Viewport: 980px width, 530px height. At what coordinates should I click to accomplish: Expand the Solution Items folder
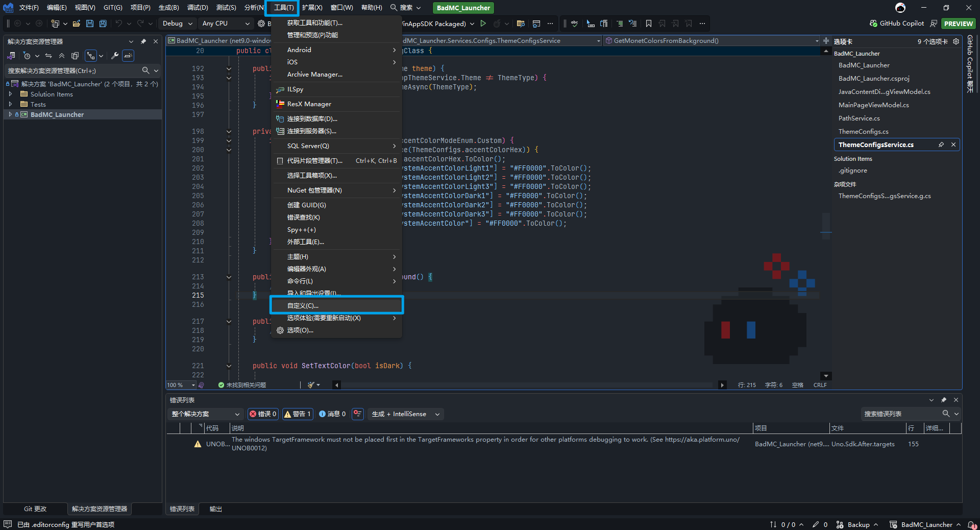(10, 94)
